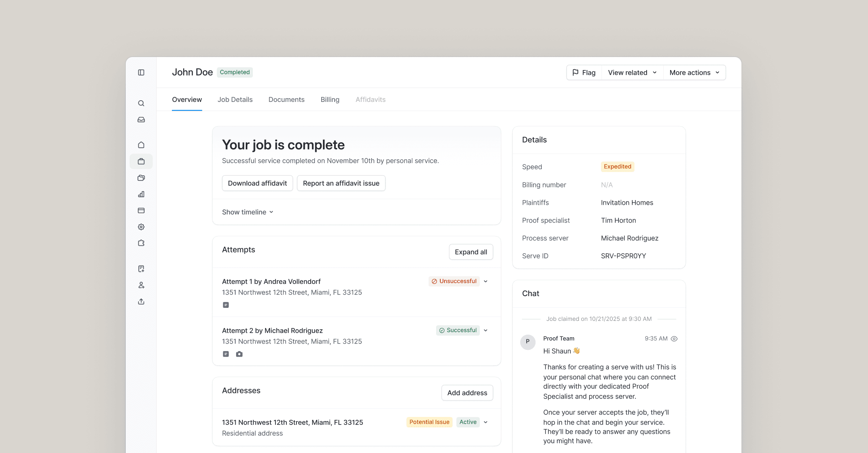Switch to the Billing tab
Image resolution: width=868 pixels, height=453 pixels.
tap(330, 100)
